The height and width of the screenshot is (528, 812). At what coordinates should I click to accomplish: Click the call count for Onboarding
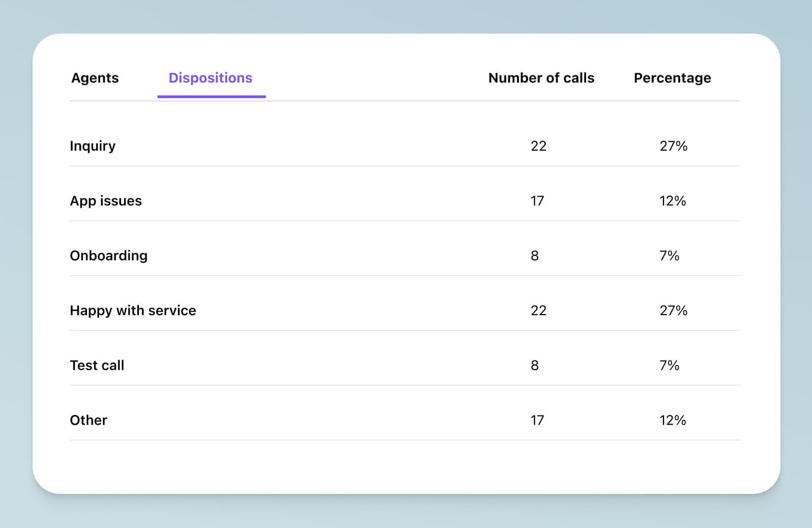tap(535, 256)
